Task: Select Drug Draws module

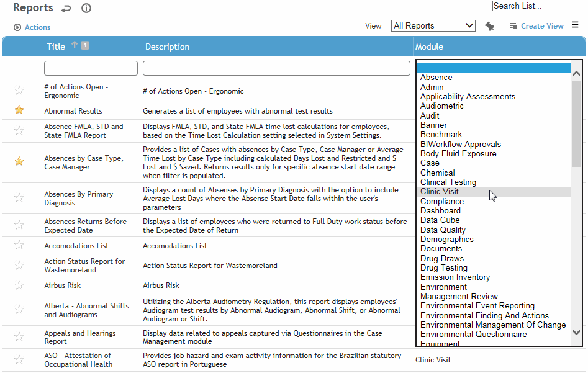Action: (x=494, y=258)
